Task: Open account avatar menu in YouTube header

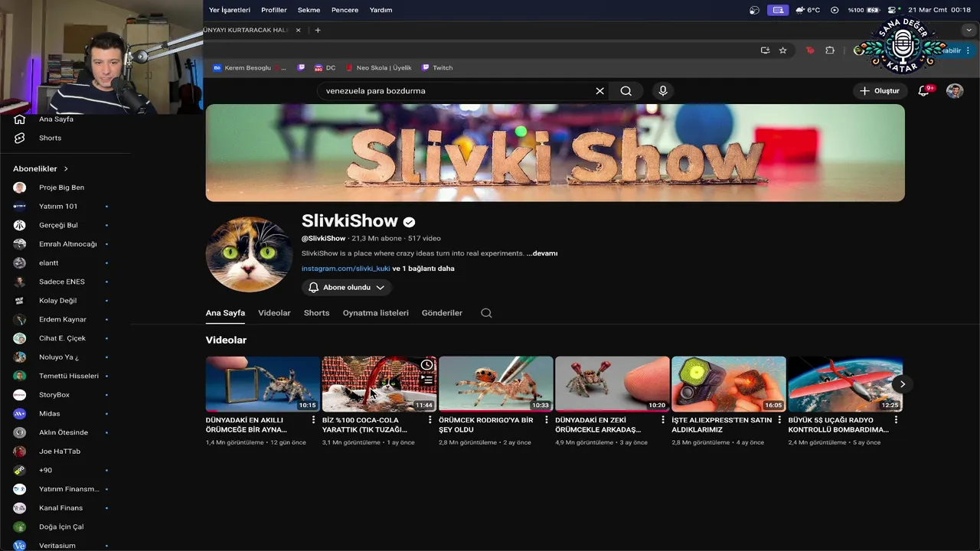Action: click(955, 91)
